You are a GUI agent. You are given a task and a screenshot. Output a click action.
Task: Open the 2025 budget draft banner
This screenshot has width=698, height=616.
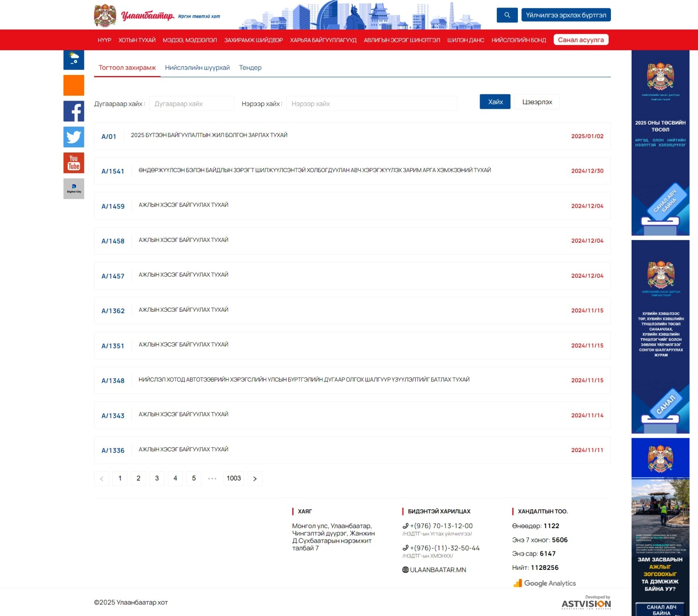(x=660, y=142)
